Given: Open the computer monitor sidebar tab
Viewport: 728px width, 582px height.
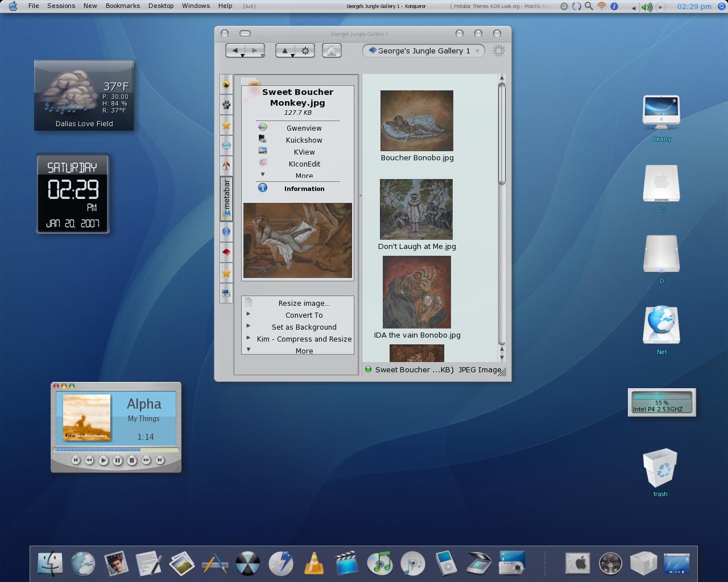Looking at the screenshot, I should (226, 293).
